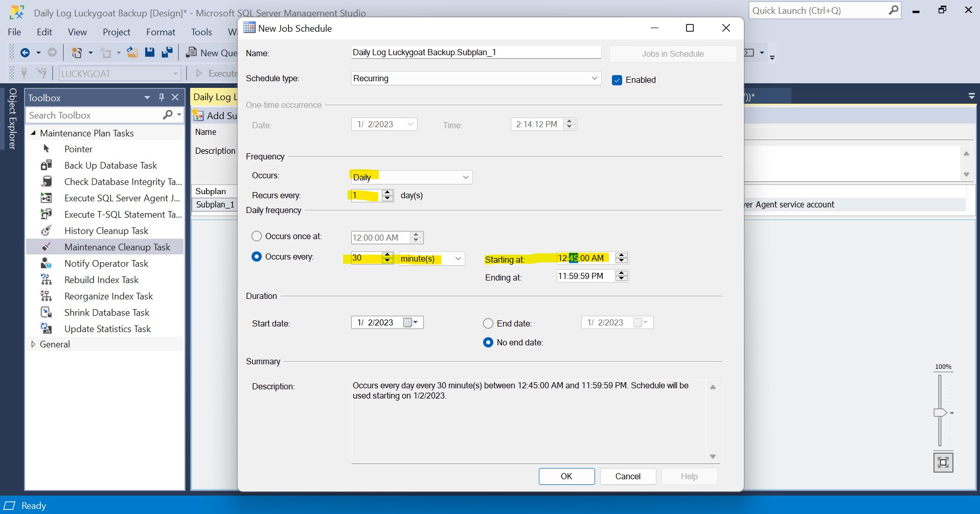Click the navigate Back arrow icon
The image size is (980, 514).
[25, 52]
